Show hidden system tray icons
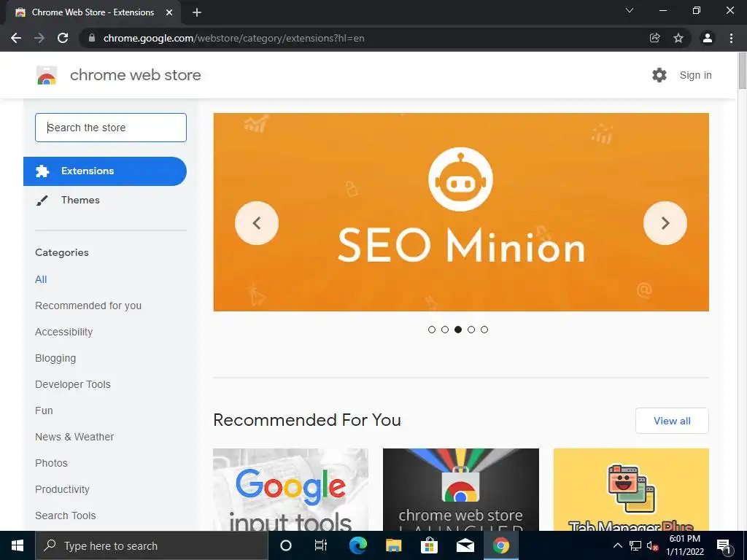Image resolution: width=747 pixels, height=560 pixels. (617, 545)
